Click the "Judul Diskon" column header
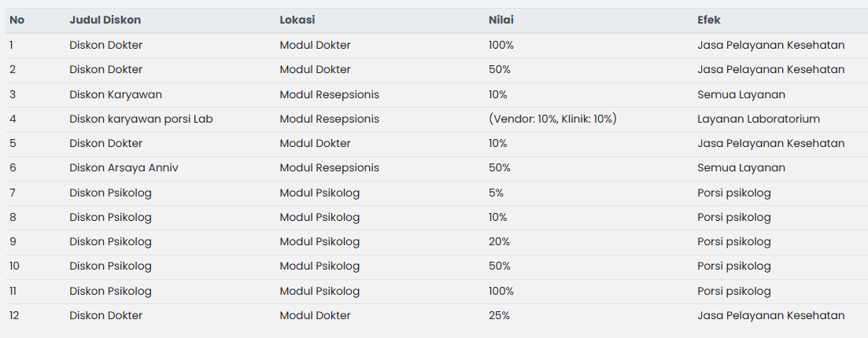 (x=105, y=20)
